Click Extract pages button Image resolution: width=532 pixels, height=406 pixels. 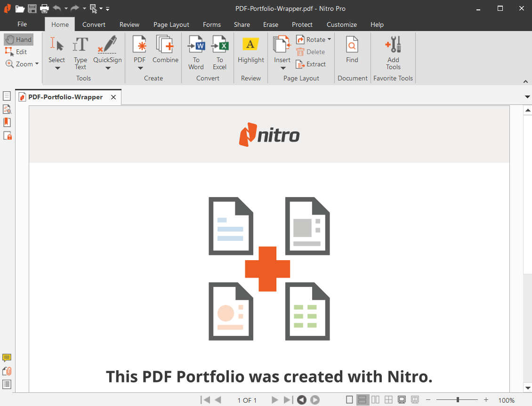point(311,64)
